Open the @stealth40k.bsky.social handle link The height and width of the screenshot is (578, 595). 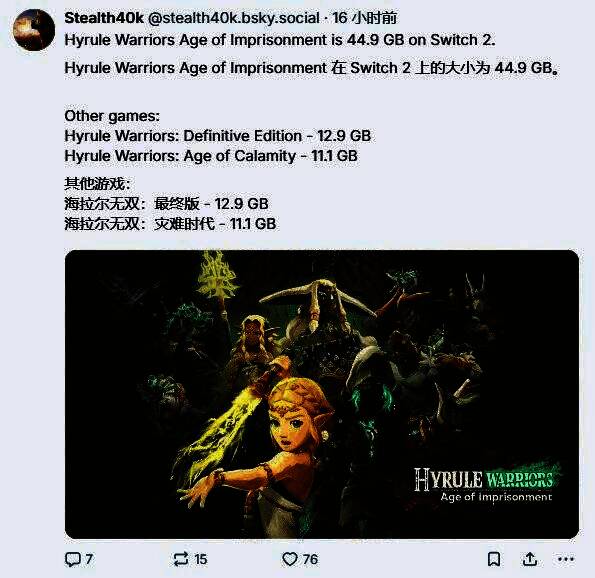(x=233, y=18)
